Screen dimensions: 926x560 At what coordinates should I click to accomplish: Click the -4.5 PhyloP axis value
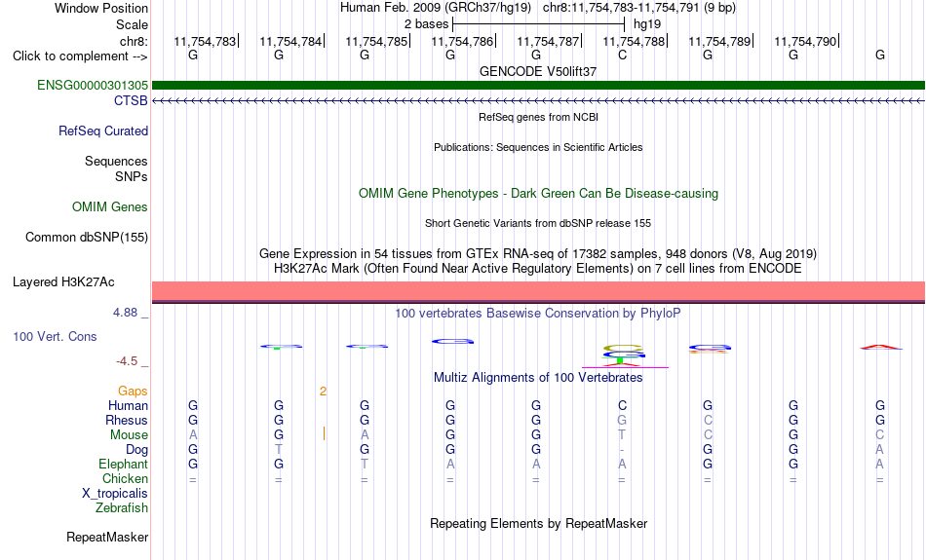[127, 361]
